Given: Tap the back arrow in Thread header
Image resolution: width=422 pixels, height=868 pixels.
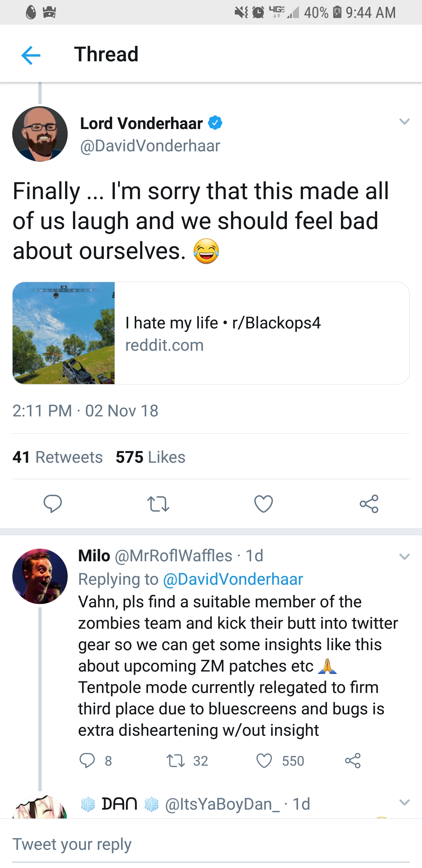Looking at the screenshot, I should (x=31, y=55).
